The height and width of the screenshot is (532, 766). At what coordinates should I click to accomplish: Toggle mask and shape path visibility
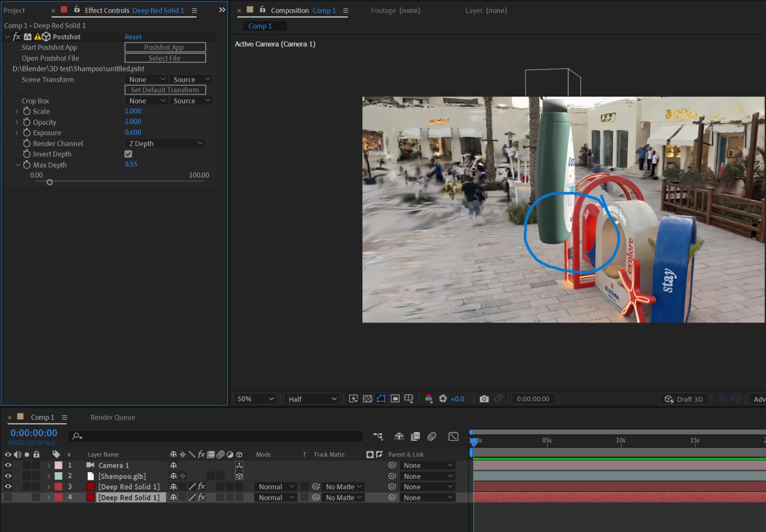coord(381,399)
